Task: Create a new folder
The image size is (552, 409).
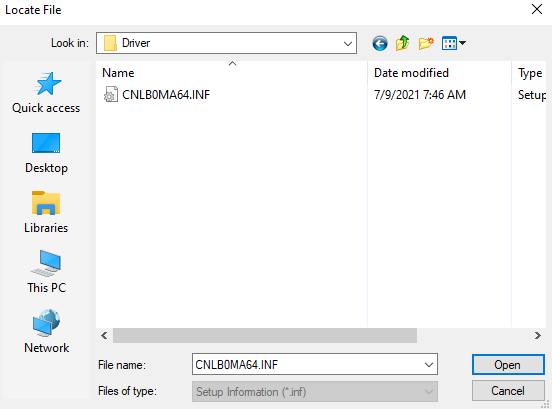Action: (426, 43)
